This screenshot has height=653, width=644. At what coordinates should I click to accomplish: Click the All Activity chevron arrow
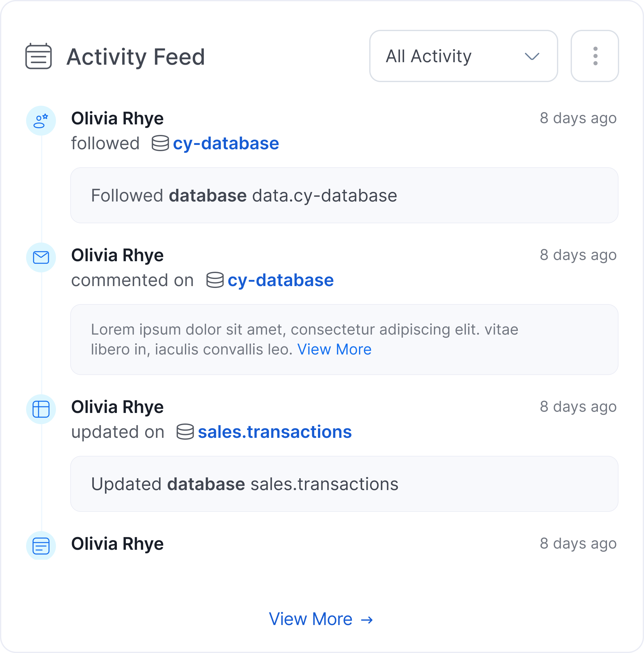(x=532, y=56)
